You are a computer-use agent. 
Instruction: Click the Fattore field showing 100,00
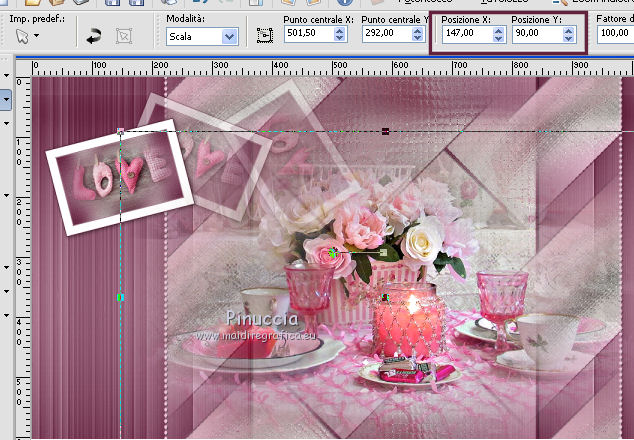coord(615,34)
